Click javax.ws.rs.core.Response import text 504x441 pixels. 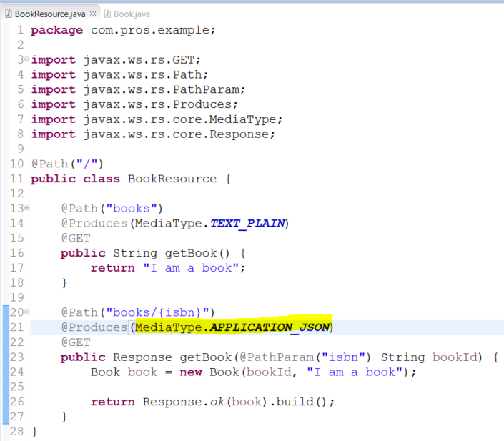(176, 134)
